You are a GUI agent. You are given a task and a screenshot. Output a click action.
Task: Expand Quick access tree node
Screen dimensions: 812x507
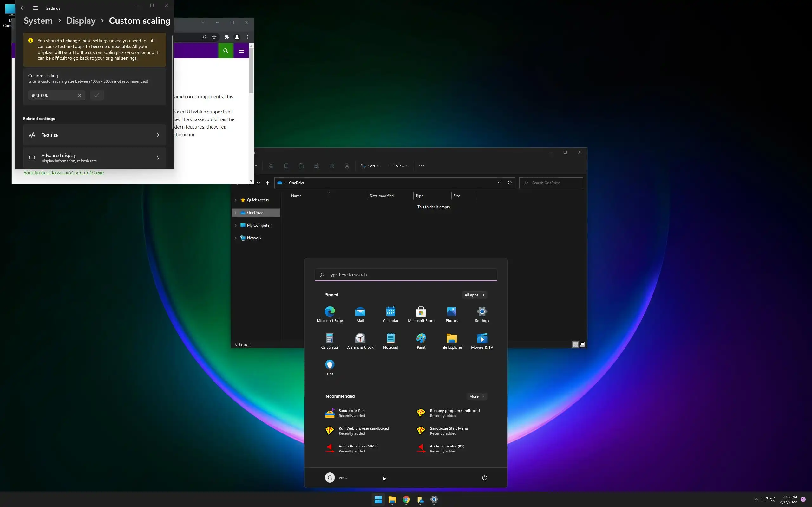click(x=236, y=200)
